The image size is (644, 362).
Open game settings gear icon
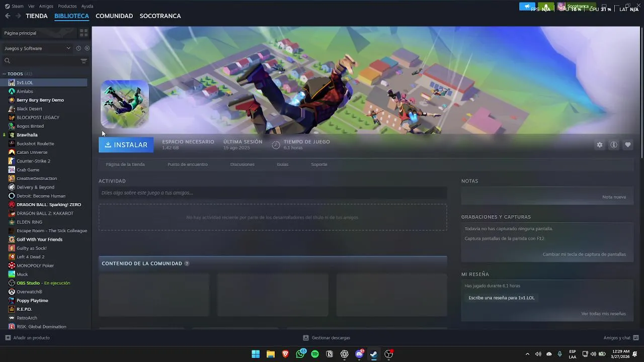coord(600,145)
